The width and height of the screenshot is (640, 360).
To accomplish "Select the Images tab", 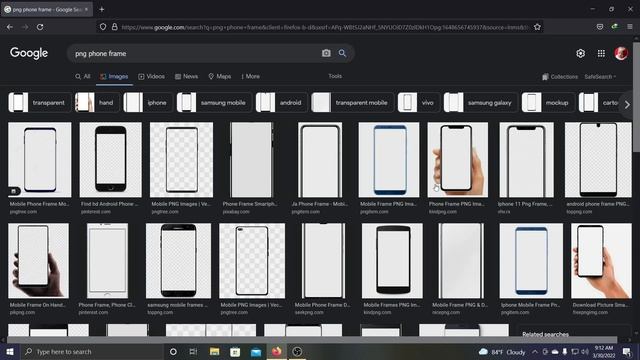I will point(114,76).
